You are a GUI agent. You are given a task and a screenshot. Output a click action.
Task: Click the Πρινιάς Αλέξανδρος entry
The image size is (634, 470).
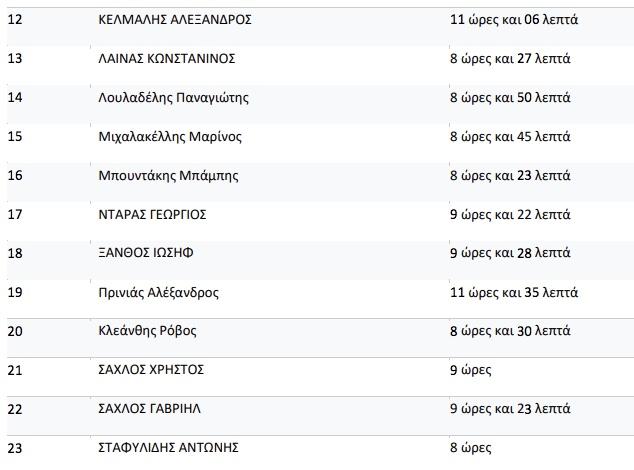tap(158, 292)
